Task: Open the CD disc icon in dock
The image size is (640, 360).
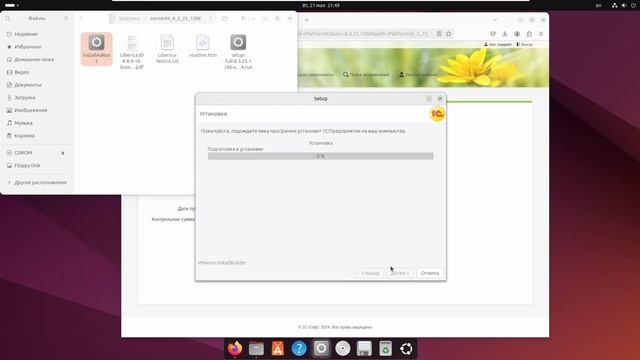Action: click(x=343, y=349)
